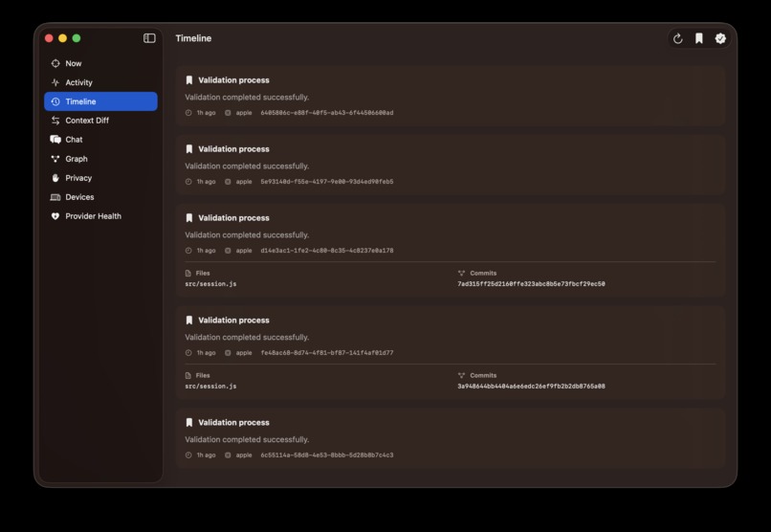Click commit hash 7ad315ff25d2160ffe323
The width and height of the screenshot is (771, 532).
click(x=531, y=283)
